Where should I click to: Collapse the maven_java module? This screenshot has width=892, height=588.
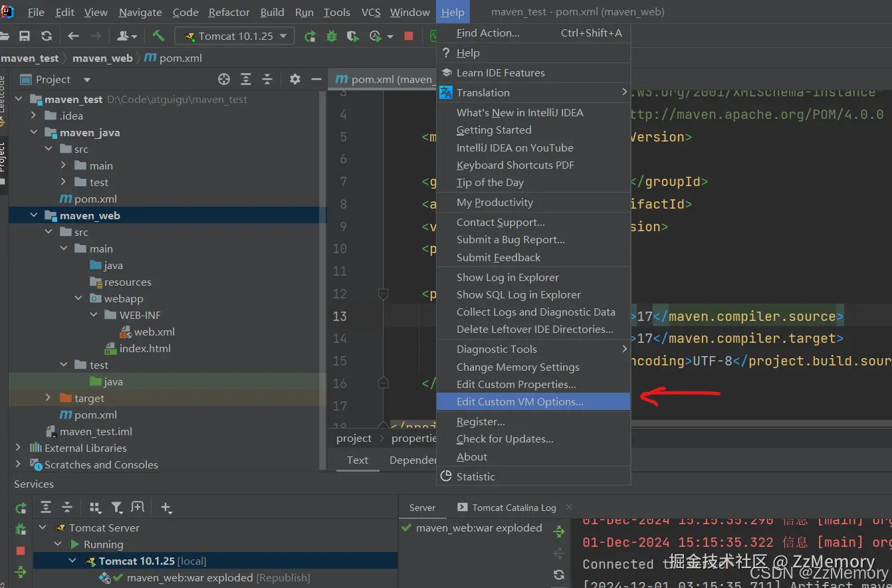34,133
